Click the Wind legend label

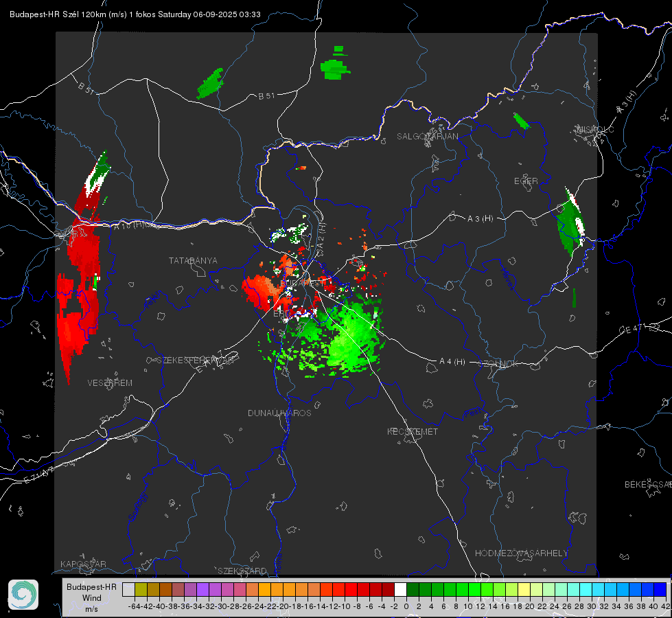click(92, 598)
